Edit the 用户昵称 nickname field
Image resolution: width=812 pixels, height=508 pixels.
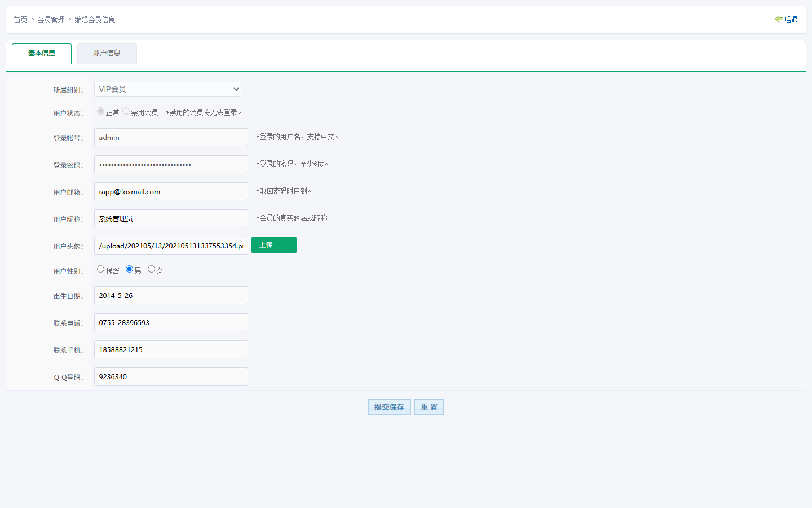click(171, 218)
